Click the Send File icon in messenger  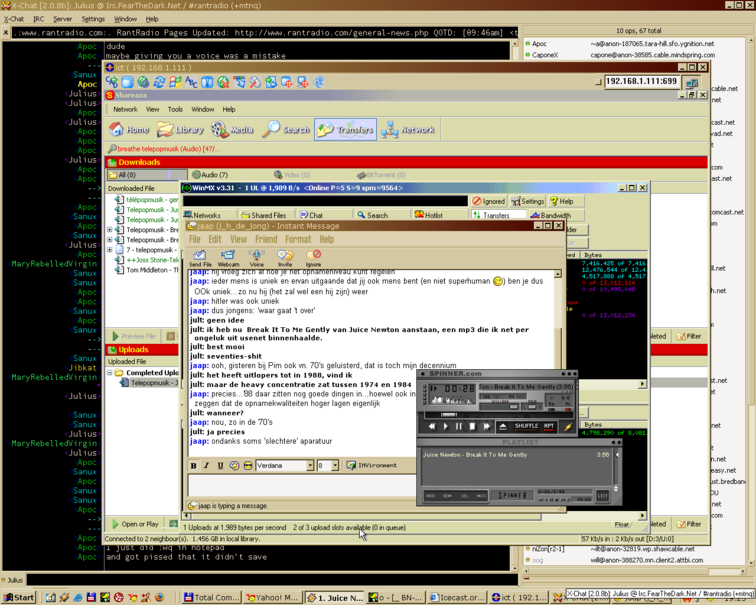[x=200, y=258]
